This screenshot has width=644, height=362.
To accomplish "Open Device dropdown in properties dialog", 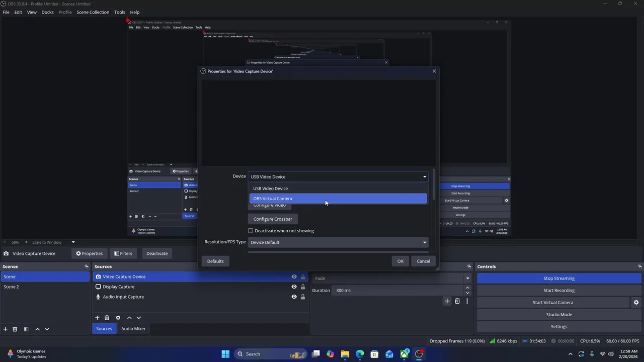I will [x=338, y=176].
